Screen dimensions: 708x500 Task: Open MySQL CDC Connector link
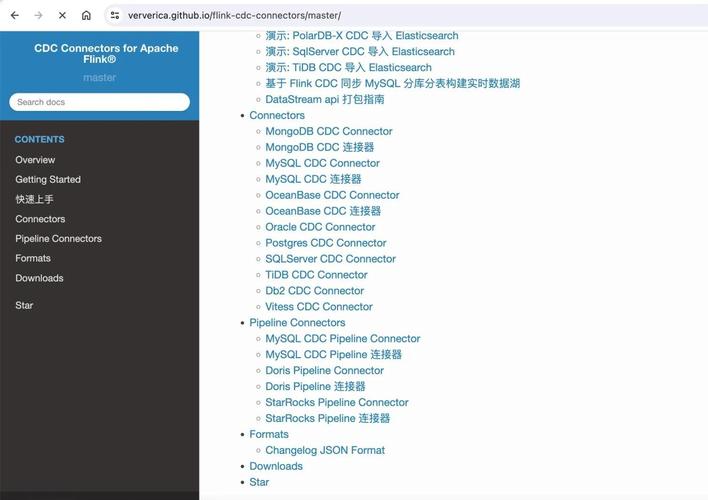click(322, 163)
